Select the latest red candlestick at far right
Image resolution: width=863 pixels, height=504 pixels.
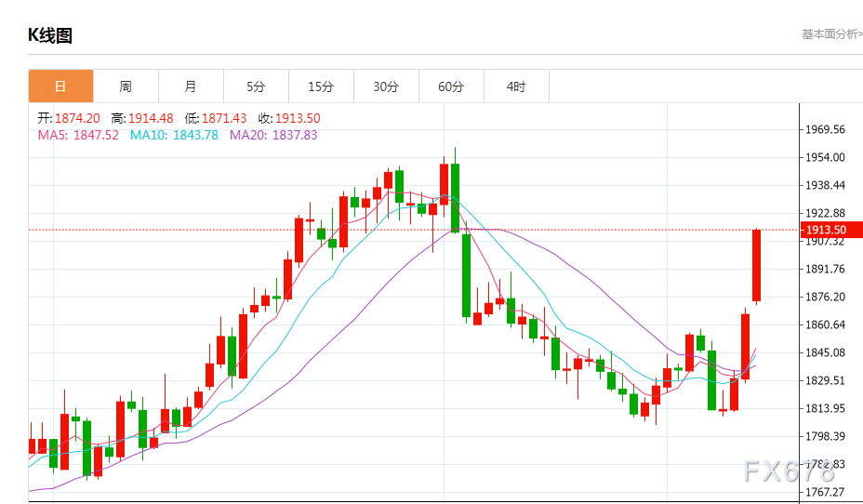[x=757, y=266]
